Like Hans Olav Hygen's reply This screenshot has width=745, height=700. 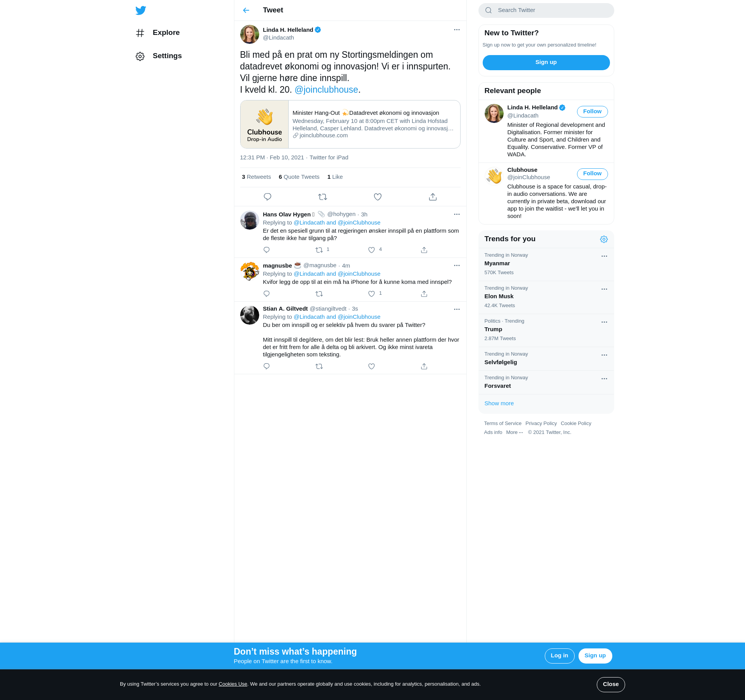371,250
